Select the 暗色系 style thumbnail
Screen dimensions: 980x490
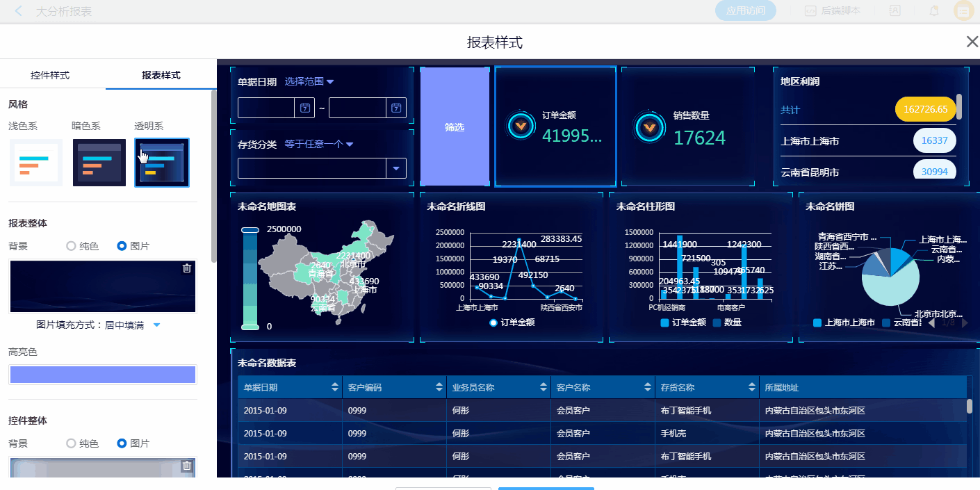tap(99, 163)
